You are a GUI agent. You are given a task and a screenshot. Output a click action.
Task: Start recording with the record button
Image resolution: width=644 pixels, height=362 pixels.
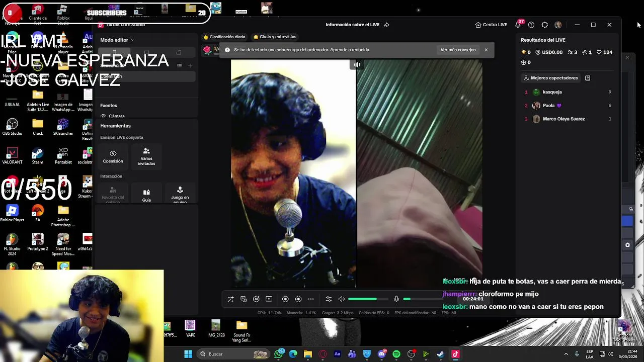(285, 299)
